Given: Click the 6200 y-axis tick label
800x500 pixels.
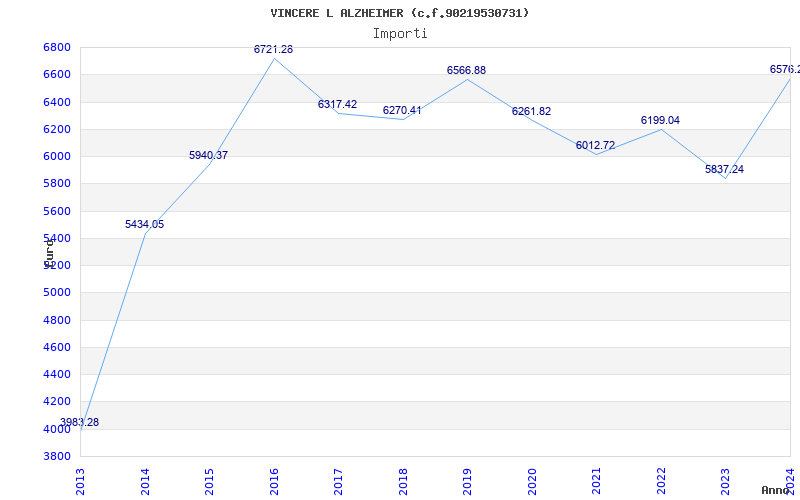Looking at the screenshot, I should (x=57, y=129).
